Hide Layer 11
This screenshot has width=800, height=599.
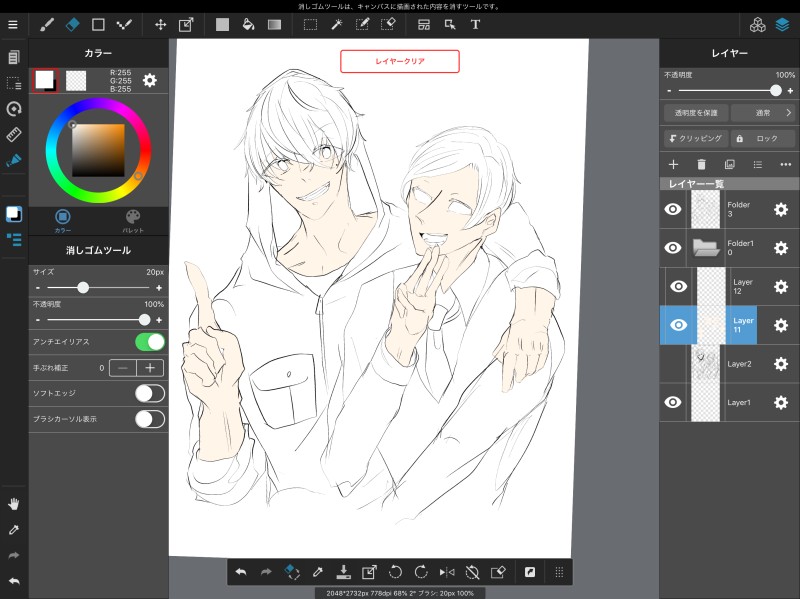pos(679,325)
